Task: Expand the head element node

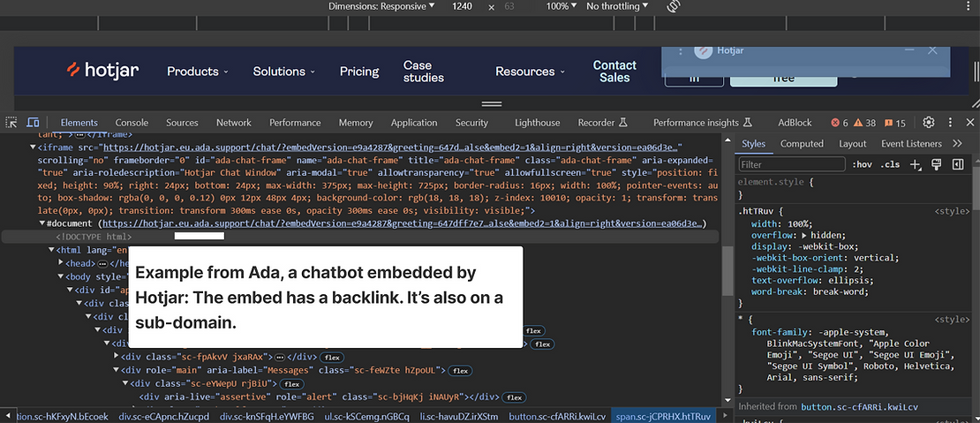Action: (61, 264)
